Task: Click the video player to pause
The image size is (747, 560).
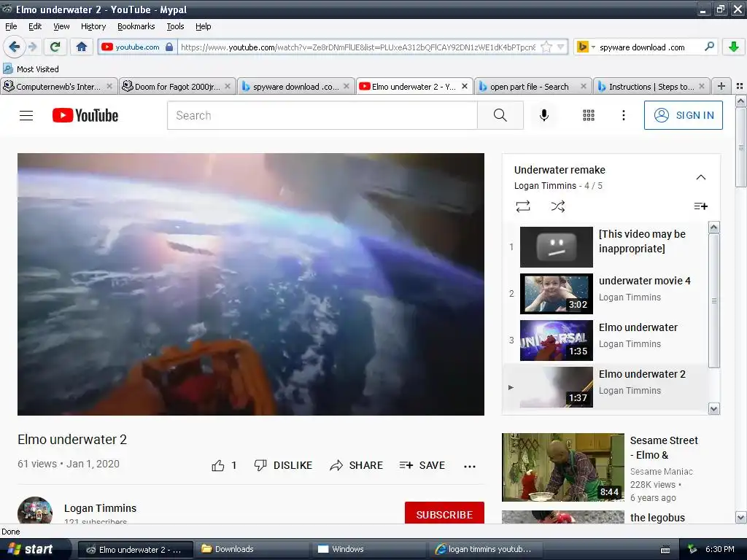Action: pyautogui.click(x=251, y=284)
